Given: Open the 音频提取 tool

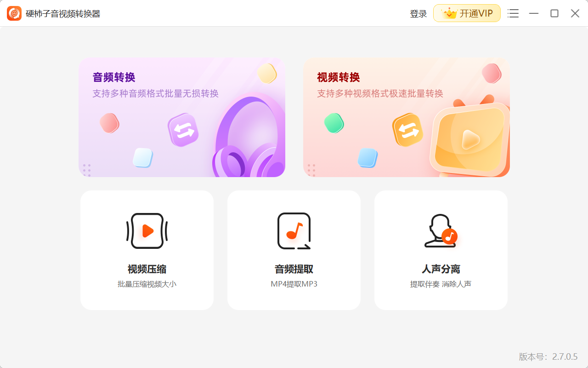Looking at the screenshot, I should [294, 250].
